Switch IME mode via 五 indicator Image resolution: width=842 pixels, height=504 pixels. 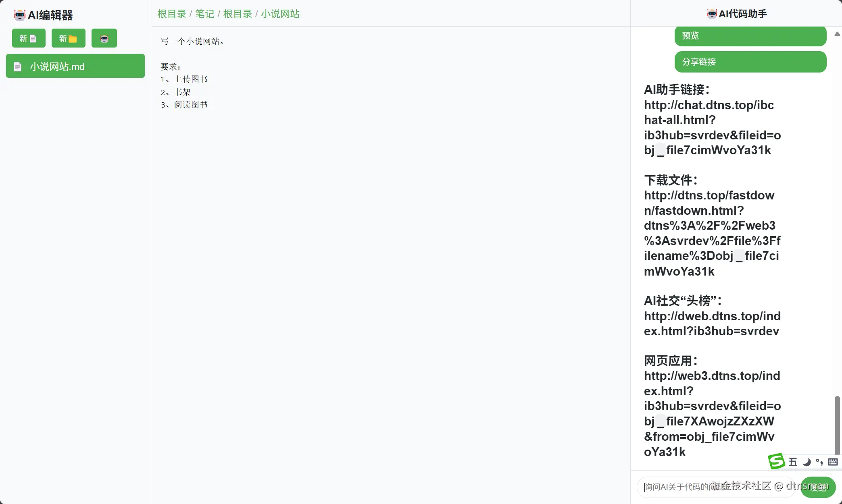click(793, 462)
